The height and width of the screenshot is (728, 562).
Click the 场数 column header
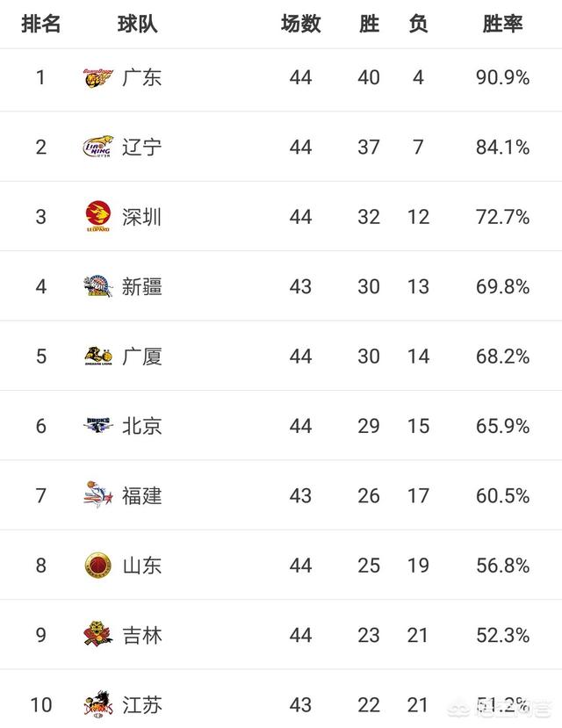(300, 24)
